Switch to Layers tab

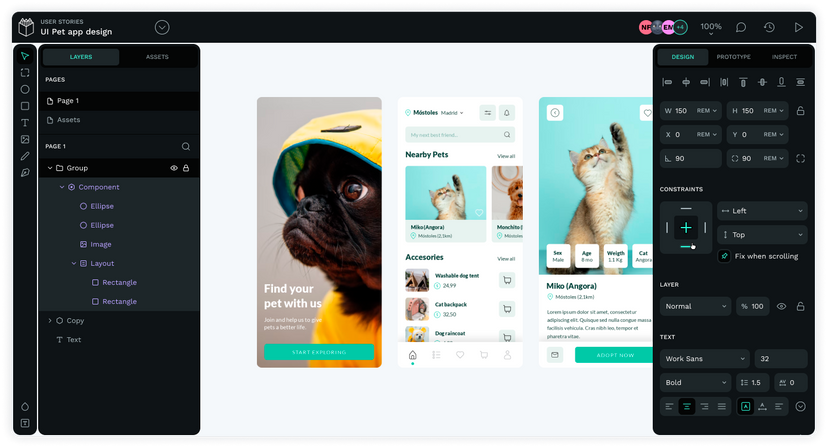(x=81, y=57)
